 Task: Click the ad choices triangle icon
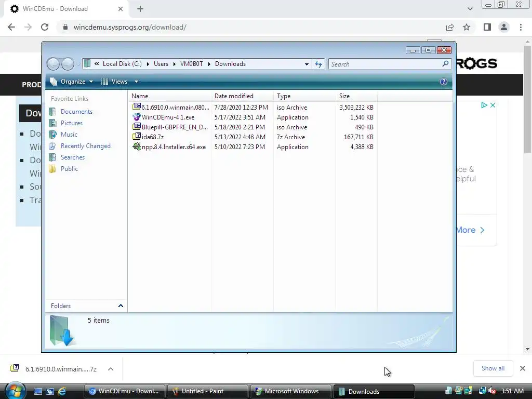[484, 105]
